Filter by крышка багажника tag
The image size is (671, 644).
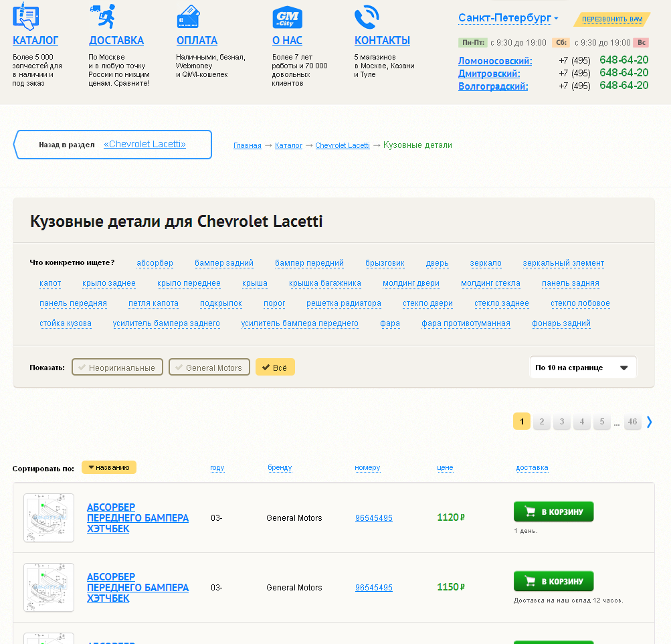(325, 283)
